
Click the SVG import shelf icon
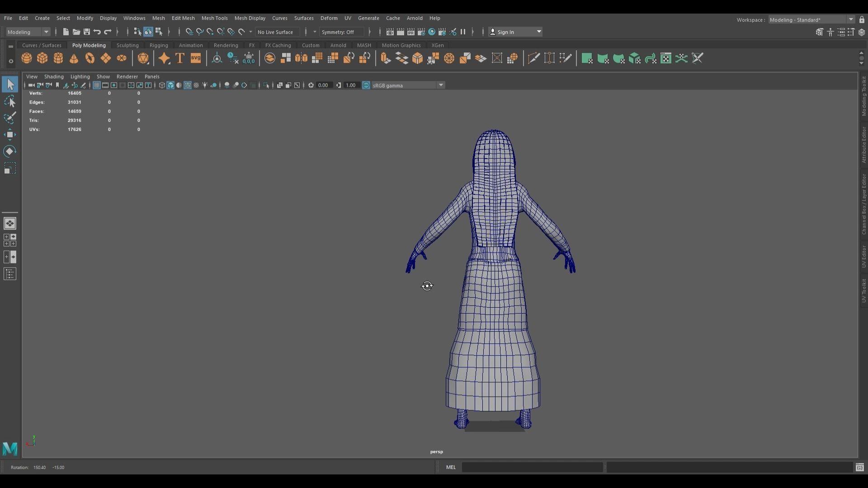click(196, 58)
